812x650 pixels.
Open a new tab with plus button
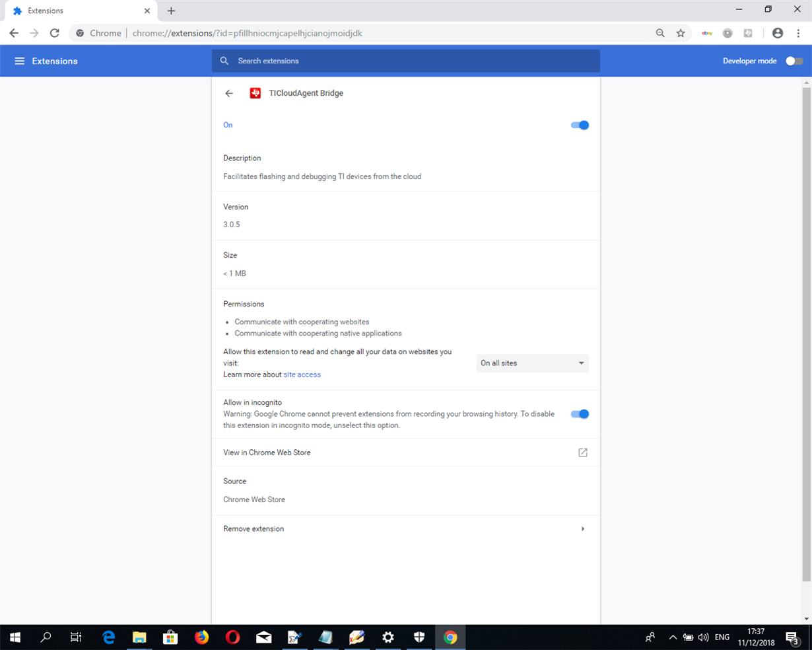[x=171, y=11]
